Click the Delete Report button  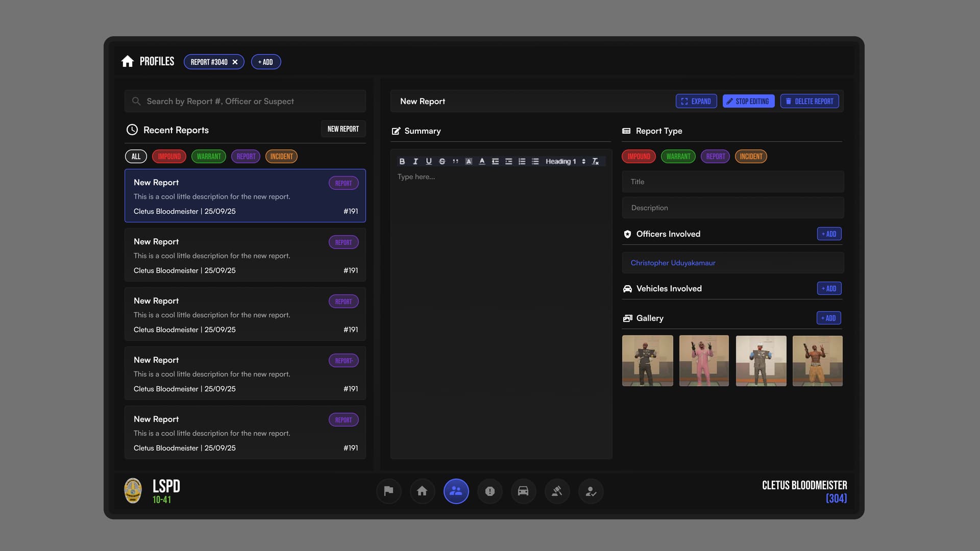tap(810, 102)
